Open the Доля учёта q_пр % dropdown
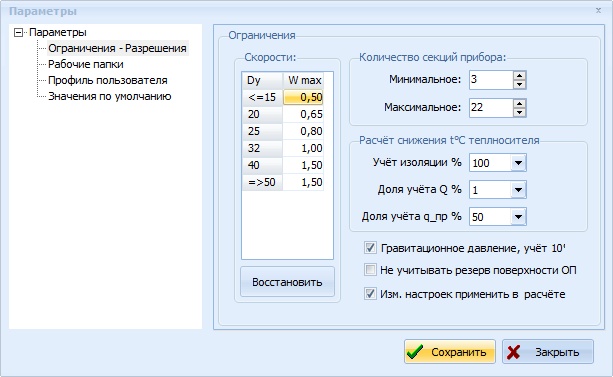This screenshot has width=613, height=377. pos(518,217)
